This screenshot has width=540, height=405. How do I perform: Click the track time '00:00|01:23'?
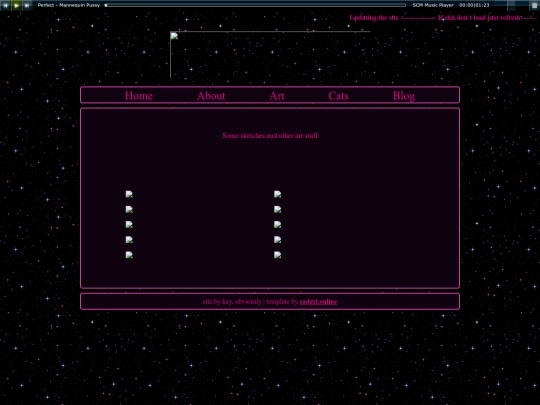coord(474,5)
